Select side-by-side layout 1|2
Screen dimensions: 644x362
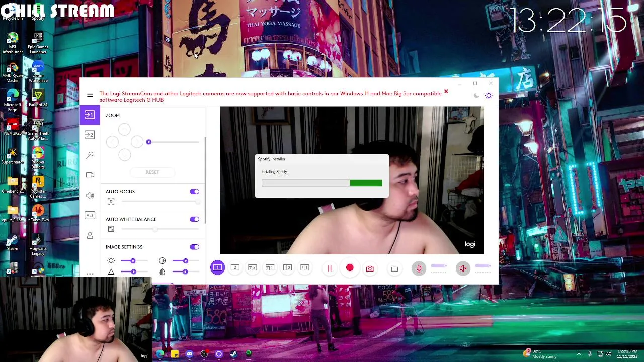(x=287, y=268)
